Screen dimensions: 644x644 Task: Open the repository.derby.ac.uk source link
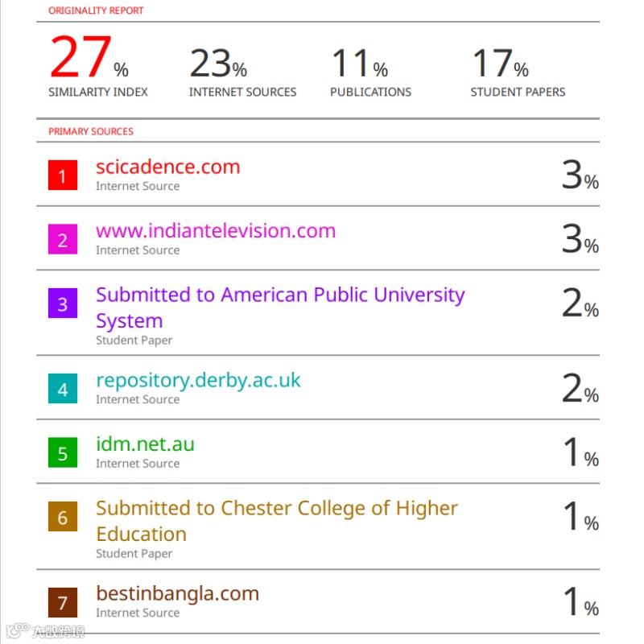pos(198,380)
